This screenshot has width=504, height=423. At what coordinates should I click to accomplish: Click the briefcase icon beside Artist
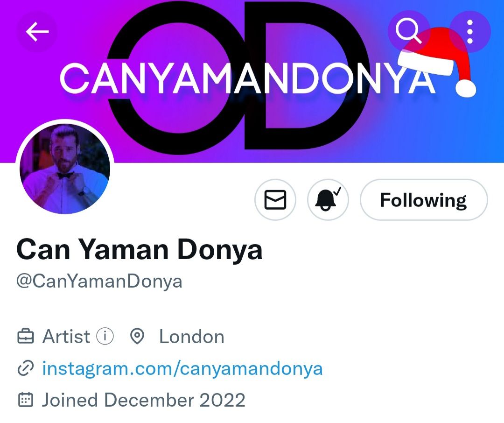tap(25, 337)
